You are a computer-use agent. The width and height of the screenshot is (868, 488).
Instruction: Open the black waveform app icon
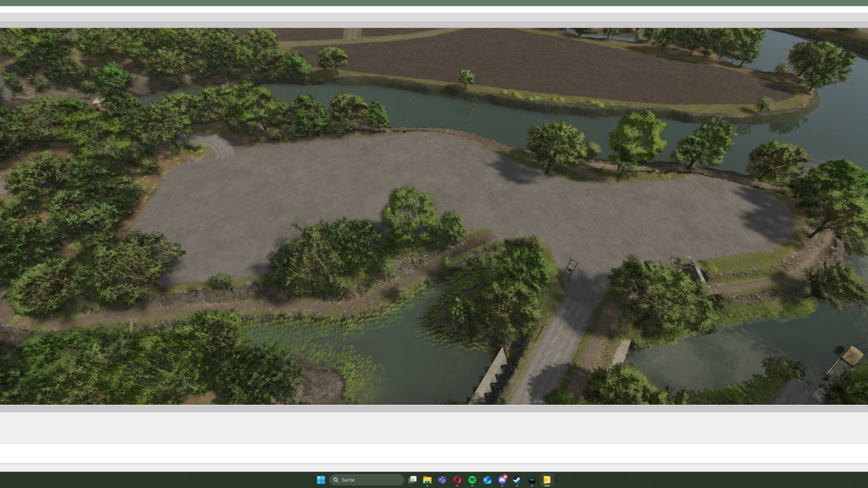click(532, 480)
